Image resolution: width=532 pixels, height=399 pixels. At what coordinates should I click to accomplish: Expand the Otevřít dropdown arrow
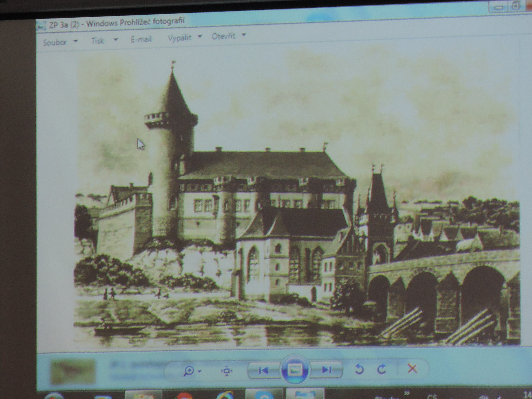[x=244, y=35]
